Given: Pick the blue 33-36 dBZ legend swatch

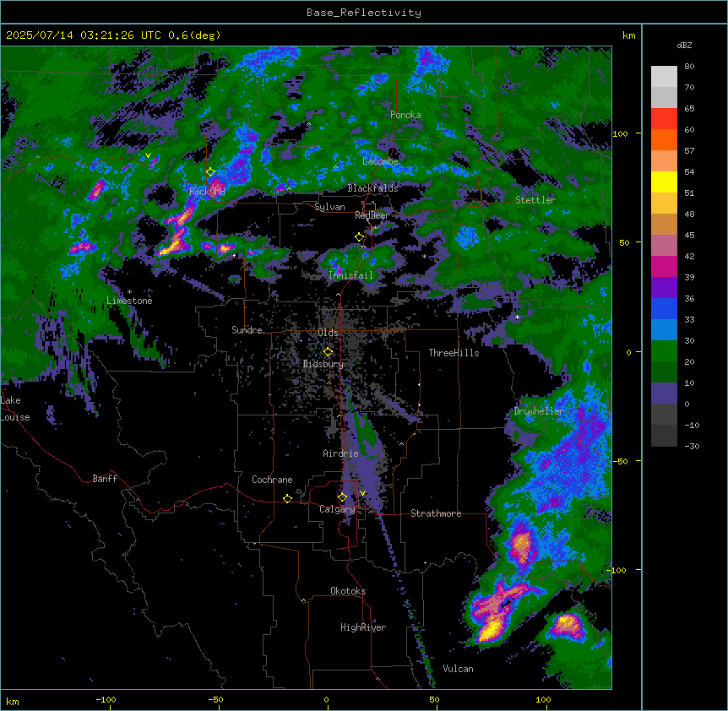Looking at the screenshot, I should point(664,308).
